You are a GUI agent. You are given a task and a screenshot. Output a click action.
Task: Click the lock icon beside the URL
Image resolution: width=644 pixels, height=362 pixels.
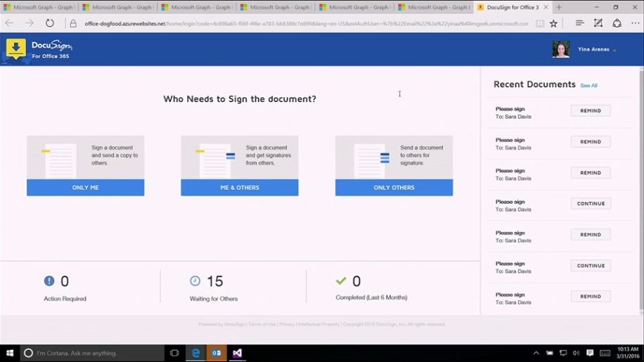click(x=73, y=24)
